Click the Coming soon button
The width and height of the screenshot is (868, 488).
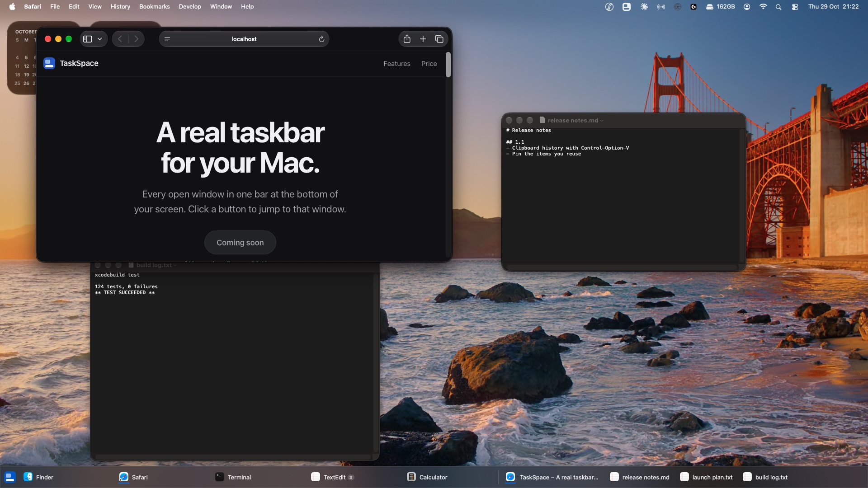point(240,243)
